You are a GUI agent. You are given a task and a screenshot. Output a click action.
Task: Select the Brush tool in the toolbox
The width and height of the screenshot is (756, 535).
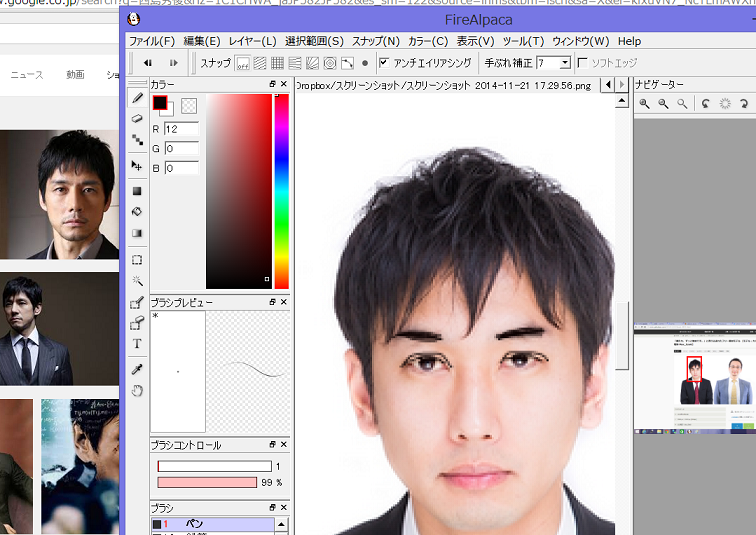coord(137,98)
